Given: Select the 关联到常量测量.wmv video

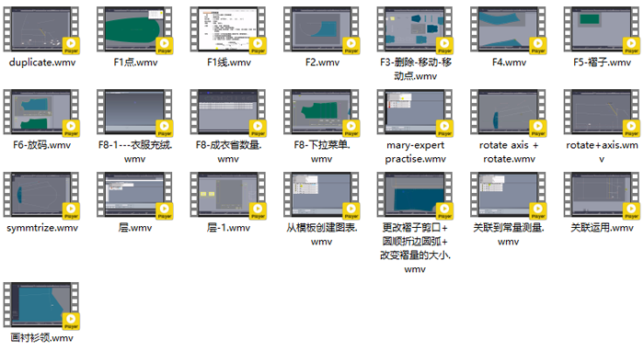Looking at the screenshot, I should click(x=509, y=195).
